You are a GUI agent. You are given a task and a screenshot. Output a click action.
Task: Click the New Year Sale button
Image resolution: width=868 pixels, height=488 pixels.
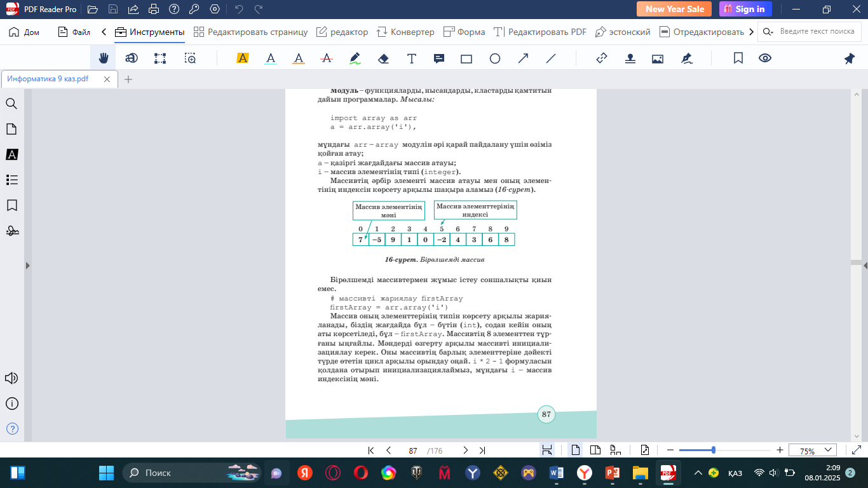pos(675,9)
